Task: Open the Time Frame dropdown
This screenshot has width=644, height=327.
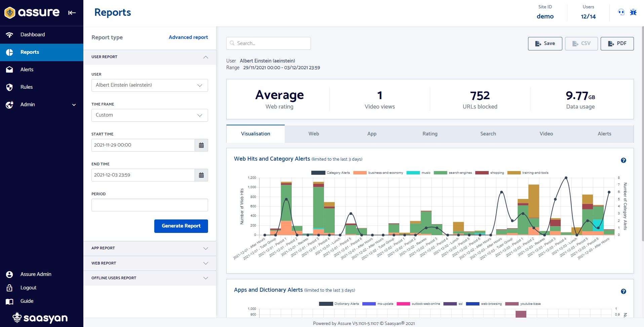Action: click(150, 115)
